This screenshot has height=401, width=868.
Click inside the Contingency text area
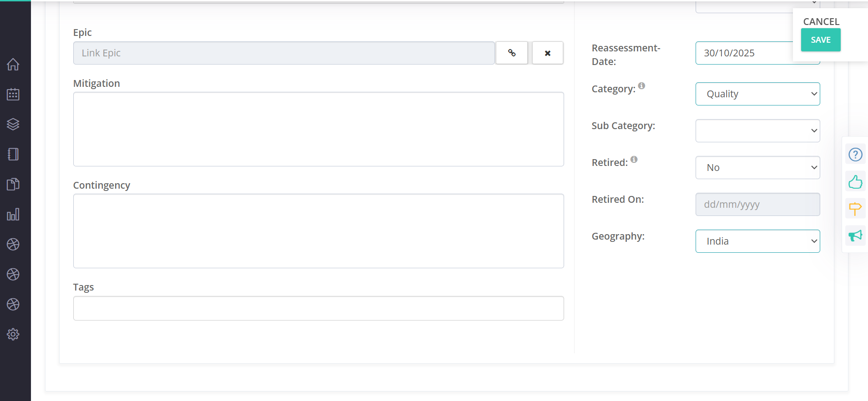click(x=318, y=231)
